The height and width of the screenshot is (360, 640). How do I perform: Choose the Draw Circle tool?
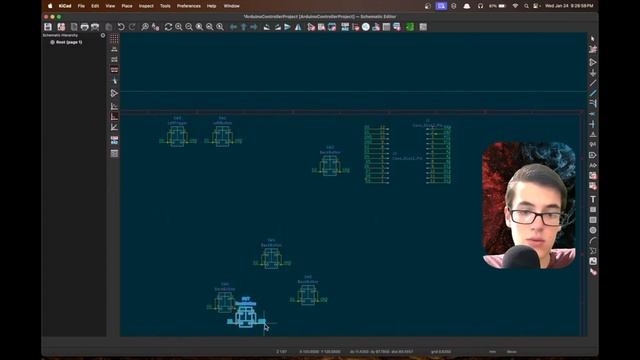(x=593, y=230)
